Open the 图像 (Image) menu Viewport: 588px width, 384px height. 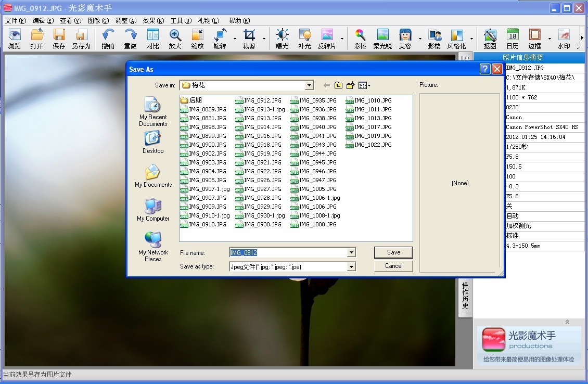pyautogui.click(x=98, y=21)
